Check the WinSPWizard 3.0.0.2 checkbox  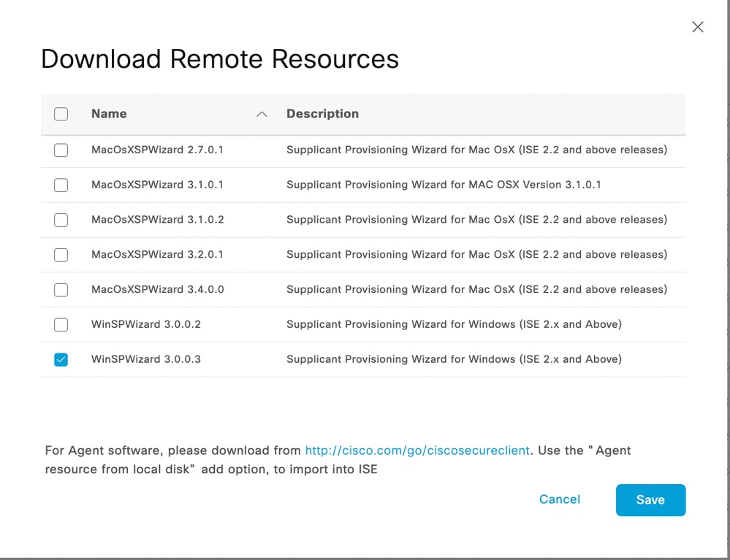click(61, 325)
